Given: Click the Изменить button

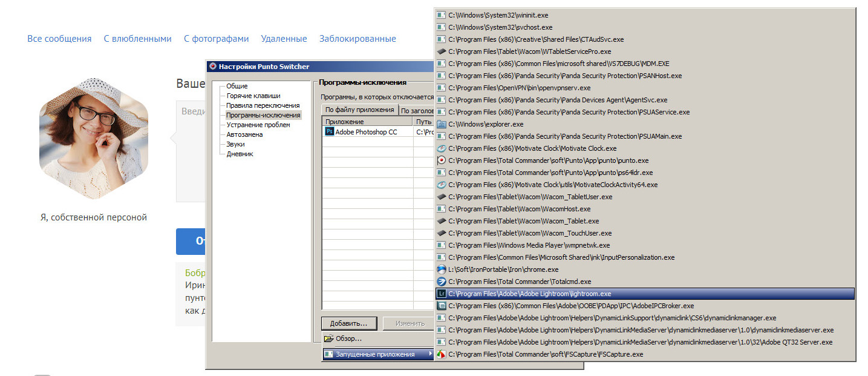Looking at the screenshot, I should 410,323.
